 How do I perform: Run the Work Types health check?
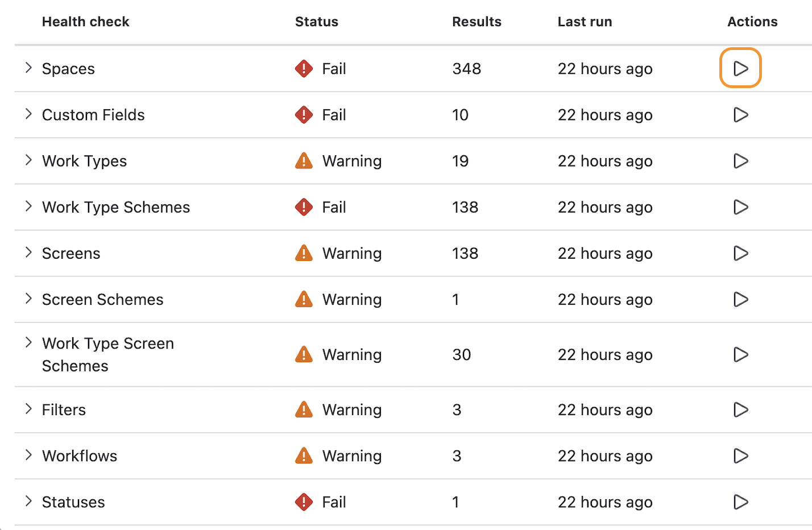coord(740,161)
